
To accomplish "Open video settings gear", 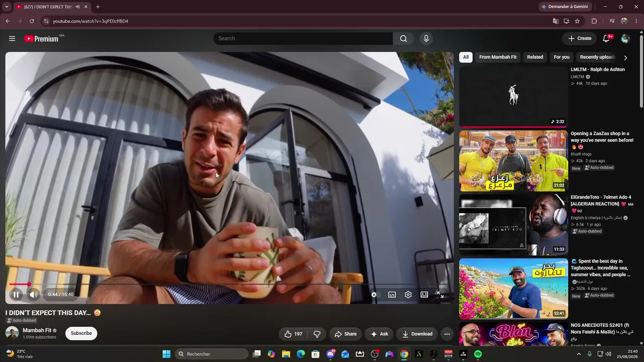I will click(x=408, y=295).
